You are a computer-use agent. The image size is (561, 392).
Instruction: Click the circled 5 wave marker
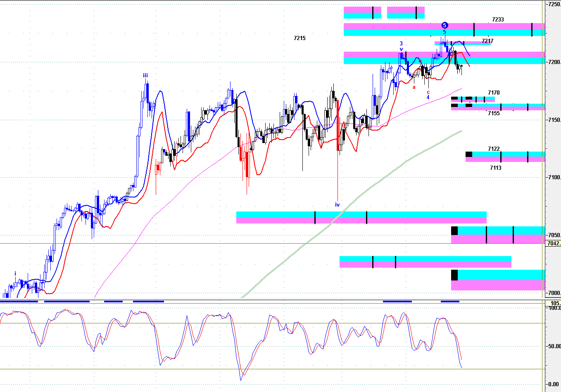445,25
